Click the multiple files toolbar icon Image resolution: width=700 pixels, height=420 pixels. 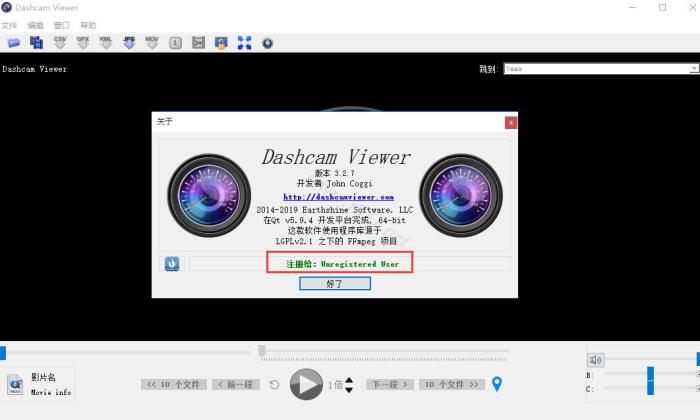[x=36, y=43]
